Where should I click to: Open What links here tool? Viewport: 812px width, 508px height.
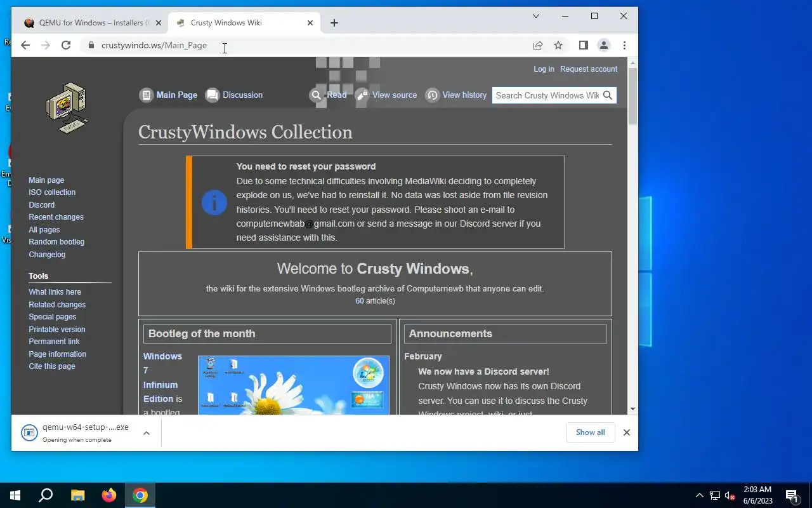click(55, 292)
